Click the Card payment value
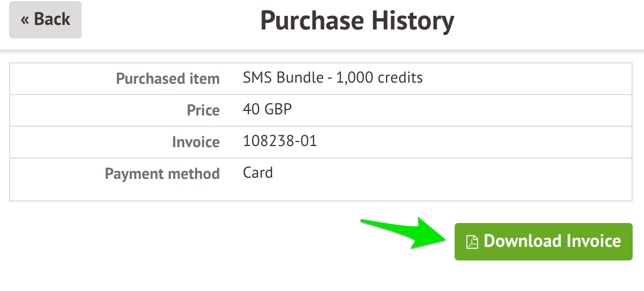 tap(258, 172)
